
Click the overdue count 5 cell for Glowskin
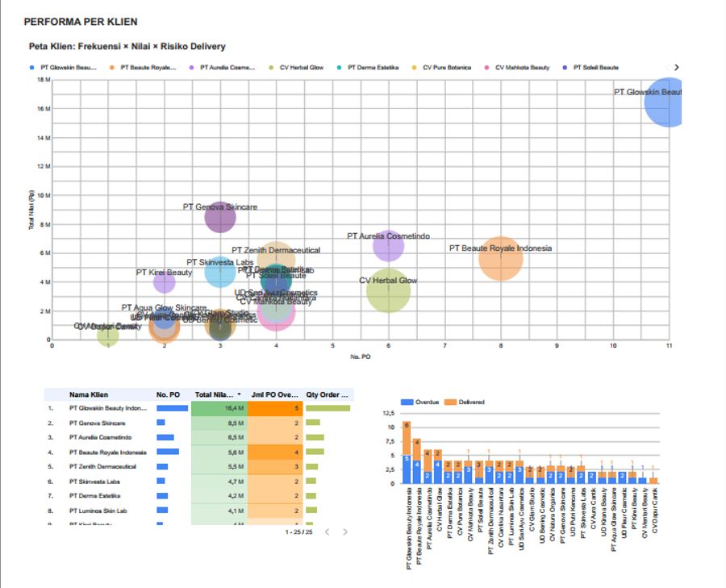pyautogui.click(x=276, y=408)
